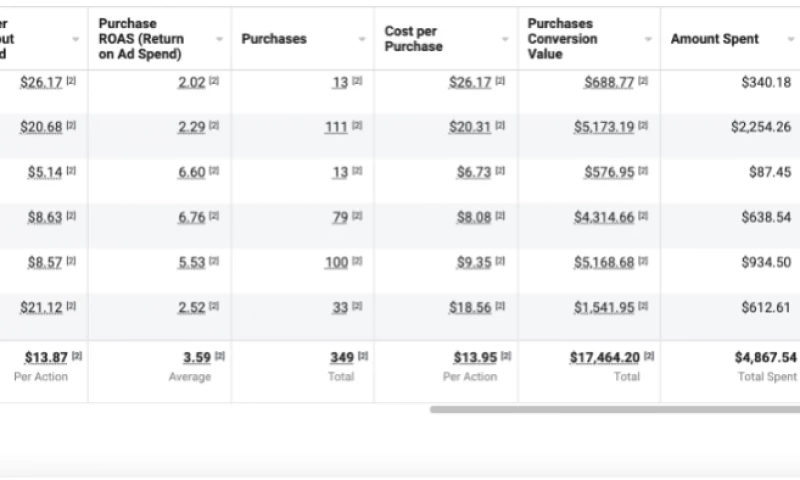Click footnote icon beside $17,464.20 total value
Viewport: 800px width, 480px height.
(649, 356)
